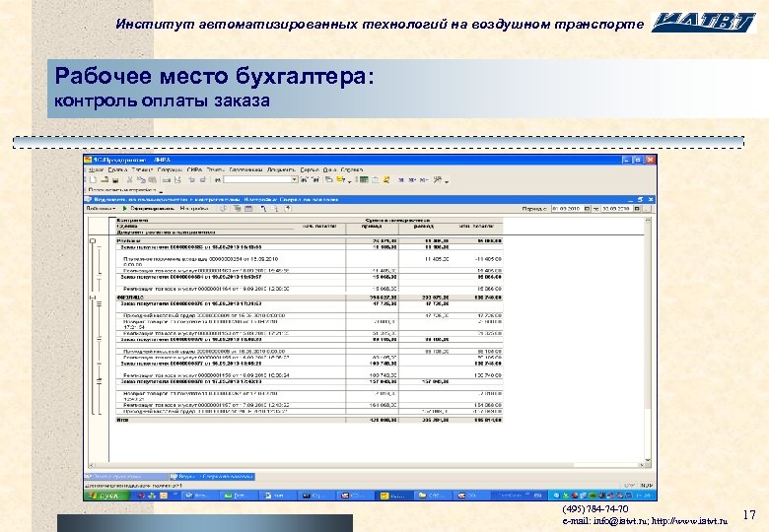Click the Save toolbar icon

(x=115, y=180)
